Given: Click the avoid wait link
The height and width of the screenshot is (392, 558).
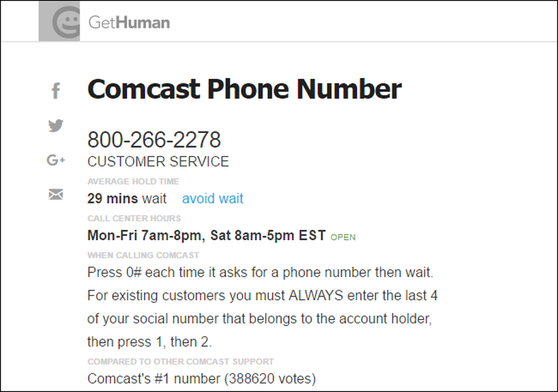Looking at the screenshot, I should pyautogui.click(x=213, y=199).
